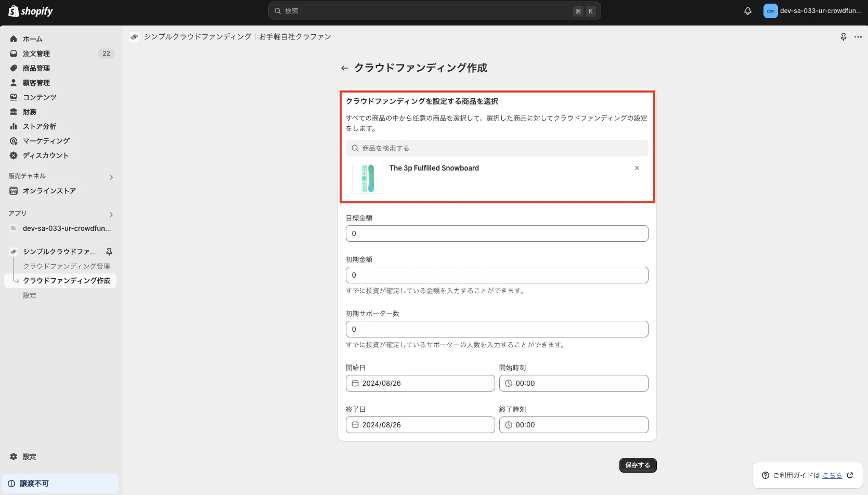This screenshot has height=495, width=868.
Task: Open the notification bell icon
Action: pos(747,10)
